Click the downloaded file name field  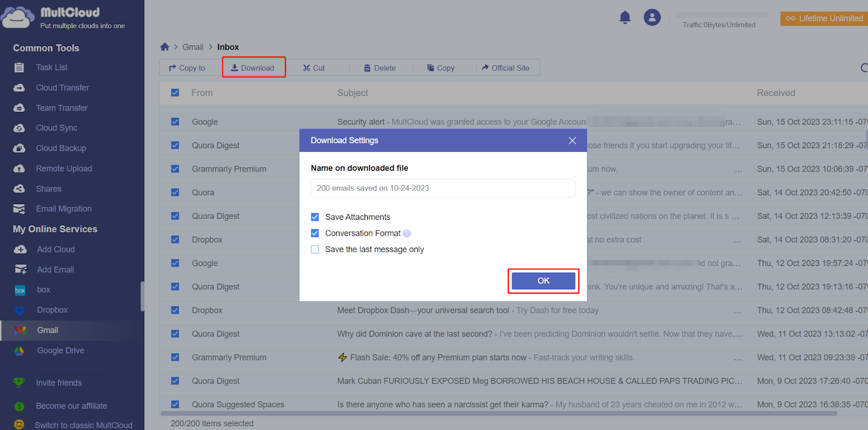(x=443, y=188)
